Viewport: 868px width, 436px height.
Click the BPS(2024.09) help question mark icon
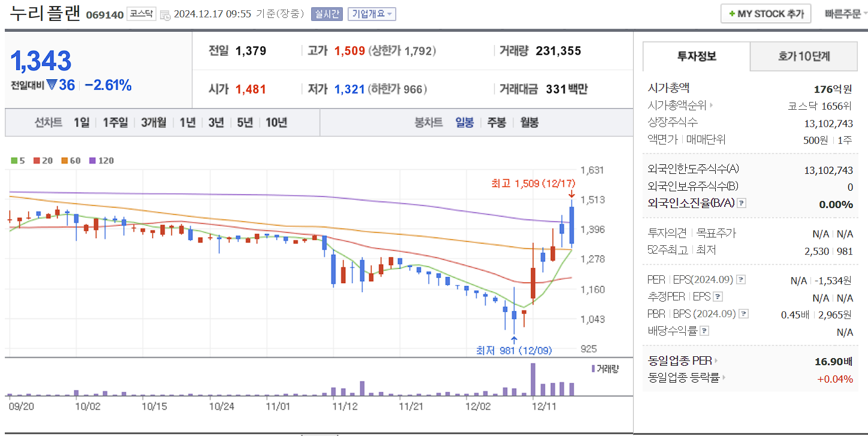coord(742,313)
